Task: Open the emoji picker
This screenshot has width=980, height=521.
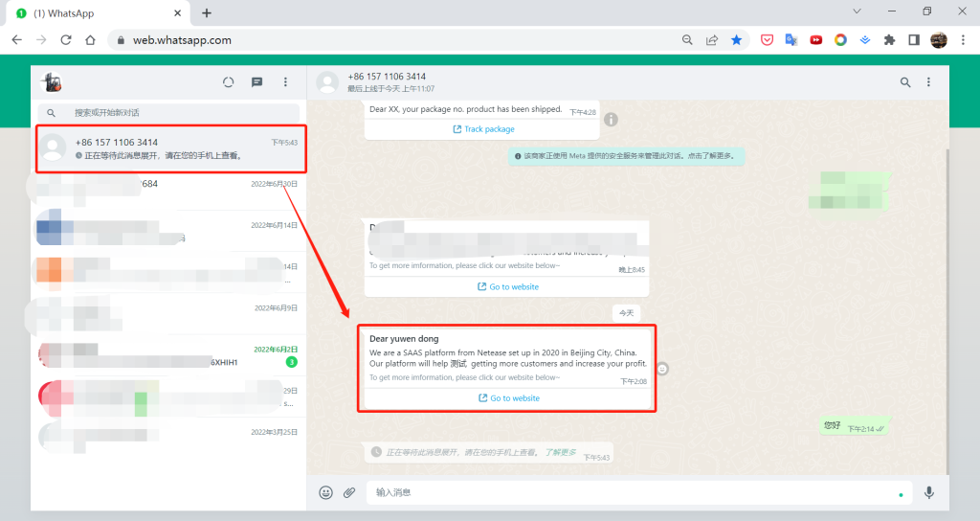Action: coord(325,492)
